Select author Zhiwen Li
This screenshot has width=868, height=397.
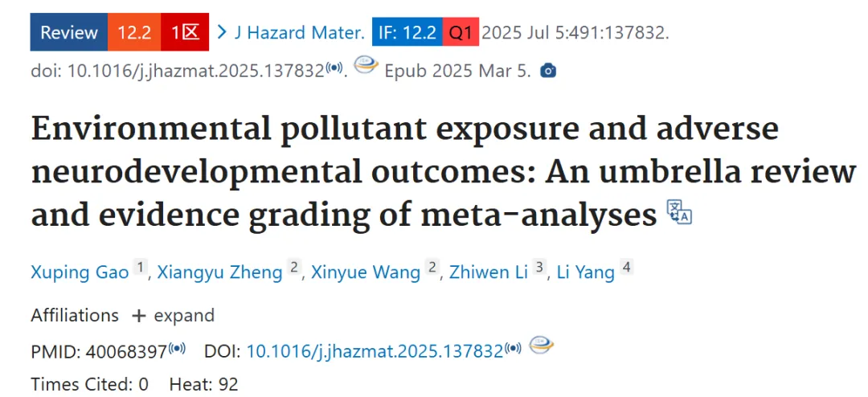(x=489, y=272)
